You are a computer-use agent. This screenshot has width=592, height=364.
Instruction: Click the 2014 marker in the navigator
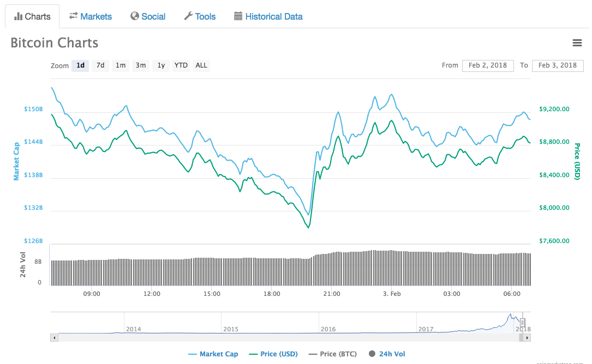(133, 329)
